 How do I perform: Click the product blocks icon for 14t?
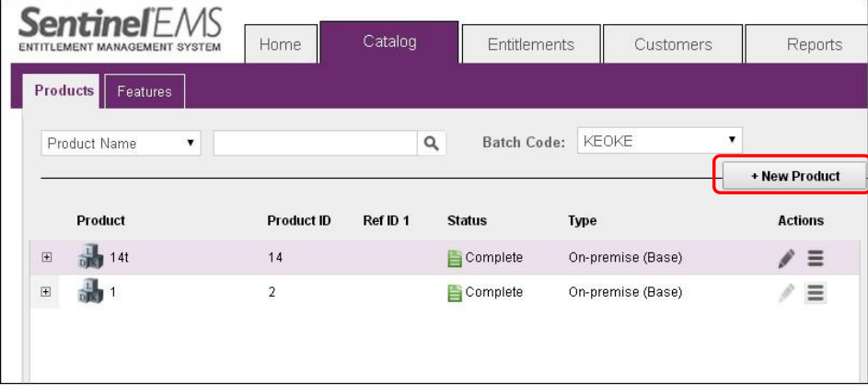pos(90,259)
